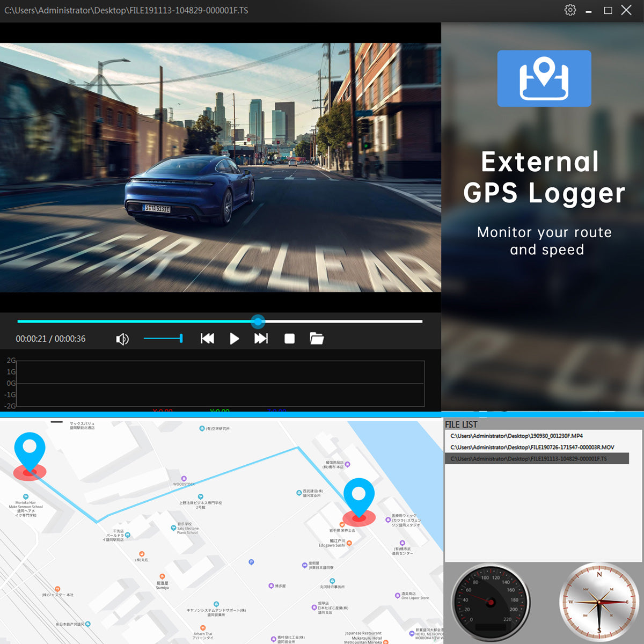Click the blue GPS logger map icon

(x=544, y=78)
